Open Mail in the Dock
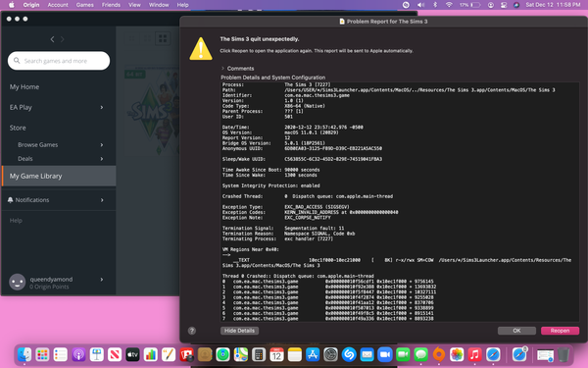Viewport: 588px width, 368px height. tap(367, 354)
